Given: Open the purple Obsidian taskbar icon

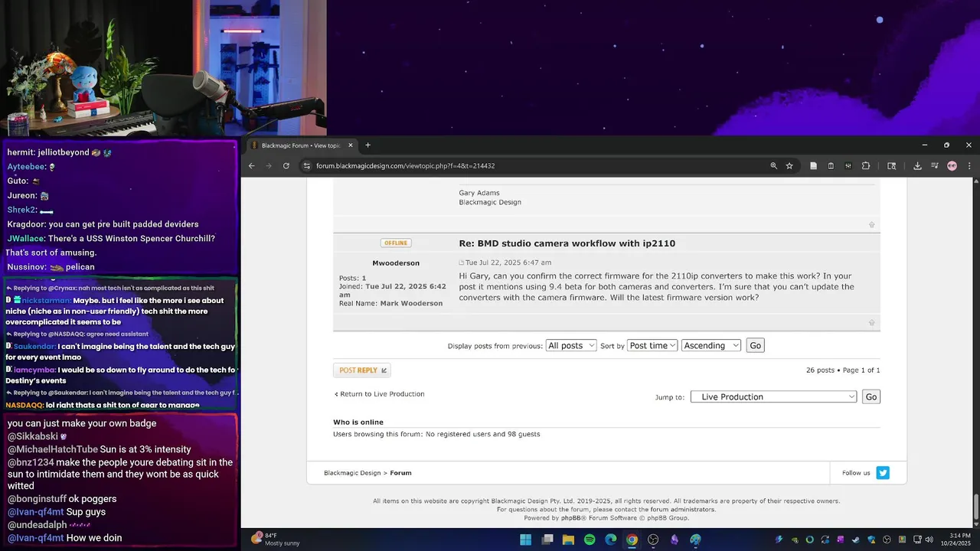Looking at the screenshot, I should click(x=675, y=540).
